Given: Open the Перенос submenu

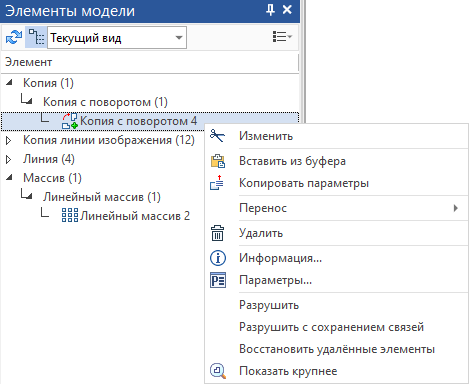Looking at the screenshot, I should tap(337, 208).
